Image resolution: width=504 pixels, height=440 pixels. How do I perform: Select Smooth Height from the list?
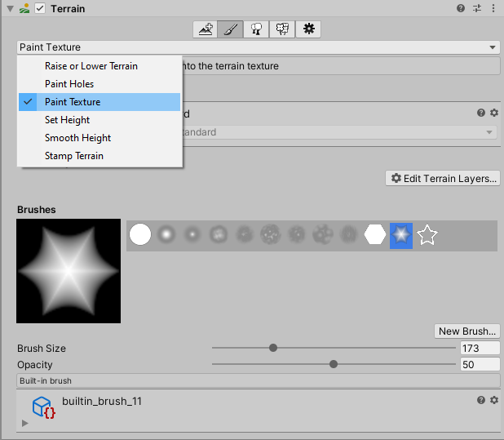point(77,138)
